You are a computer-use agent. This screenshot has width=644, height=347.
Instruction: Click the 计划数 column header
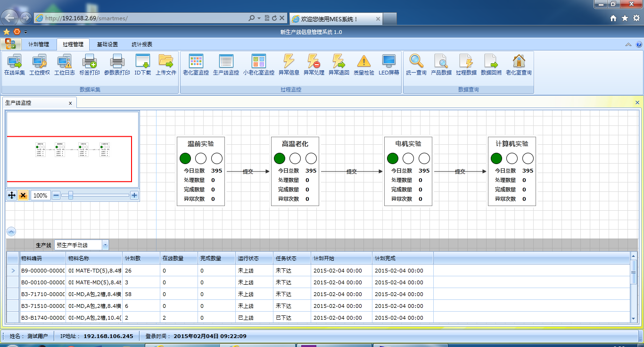140,258
